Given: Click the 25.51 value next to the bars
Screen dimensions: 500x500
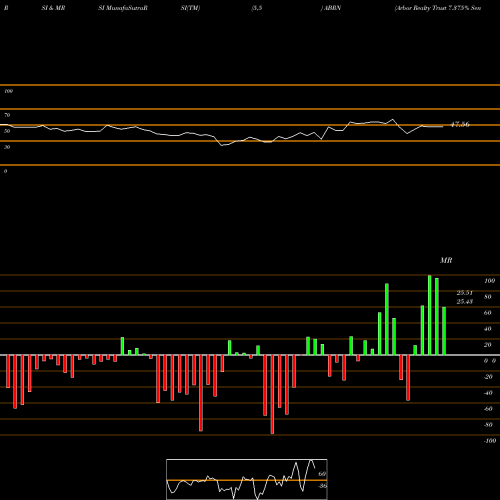Looking at the screenshot, I should click(465, 293).
